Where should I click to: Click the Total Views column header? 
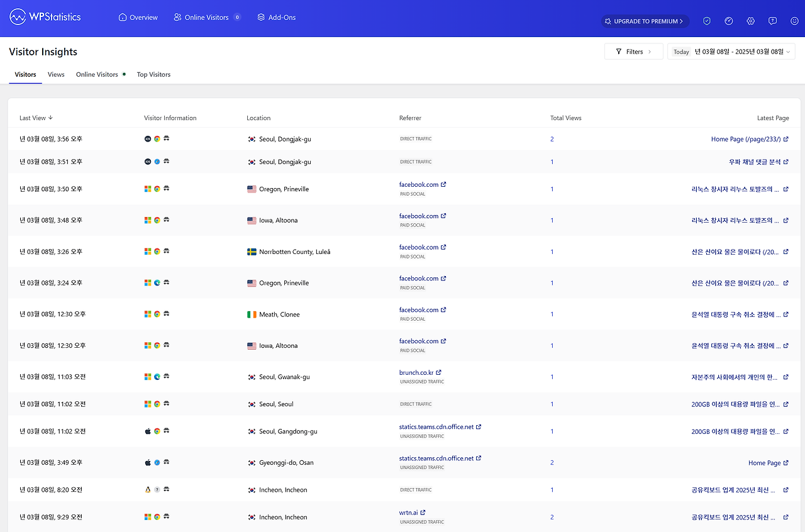(x=566, y=118)
